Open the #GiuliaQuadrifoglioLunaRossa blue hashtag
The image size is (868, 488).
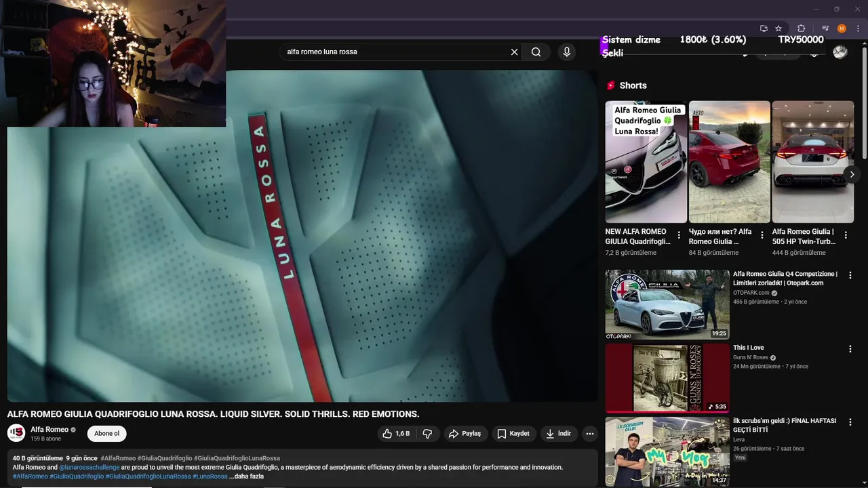point(149,476)
